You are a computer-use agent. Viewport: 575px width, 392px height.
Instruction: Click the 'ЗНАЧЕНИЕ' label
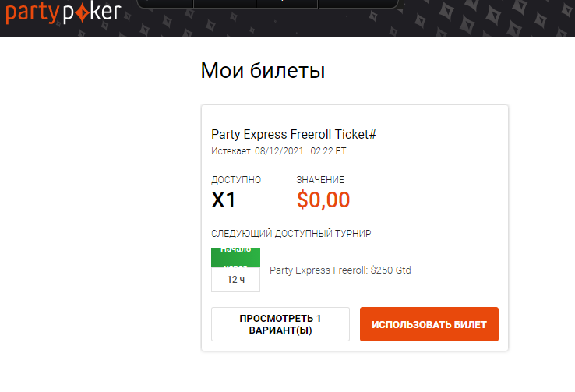tap(320, 180)
